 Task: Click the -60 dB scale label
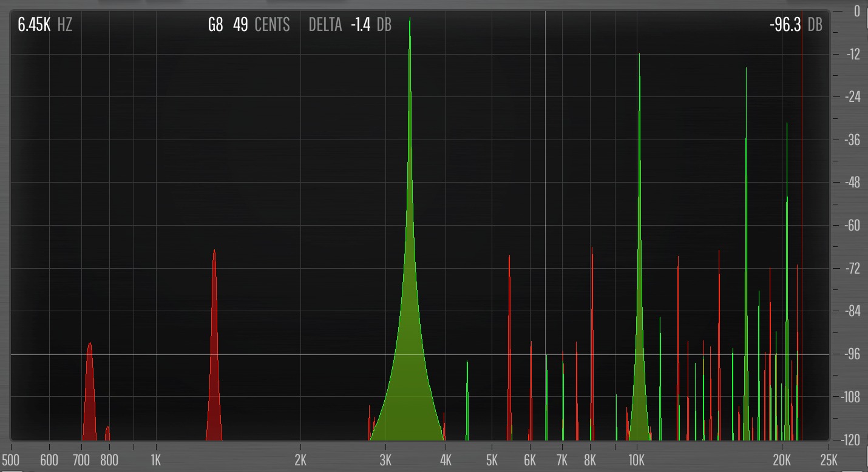click(853, 226)
